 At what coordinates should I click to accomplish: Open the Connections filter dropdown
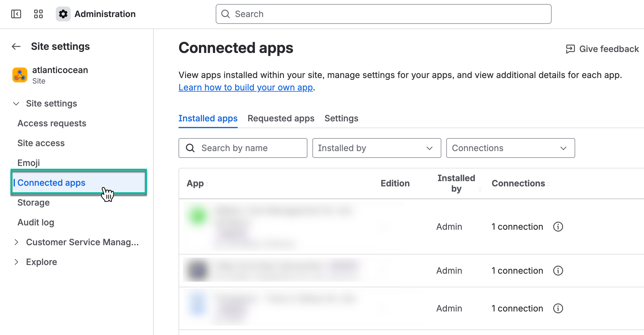pyautogui.click(x=510, y=148)
